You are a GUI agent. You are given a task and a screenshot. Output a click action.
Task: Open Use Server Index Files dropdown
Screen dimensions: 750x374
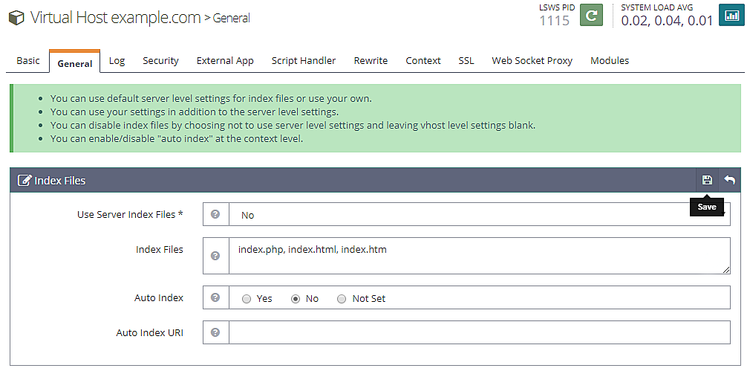tap(480, 214)
